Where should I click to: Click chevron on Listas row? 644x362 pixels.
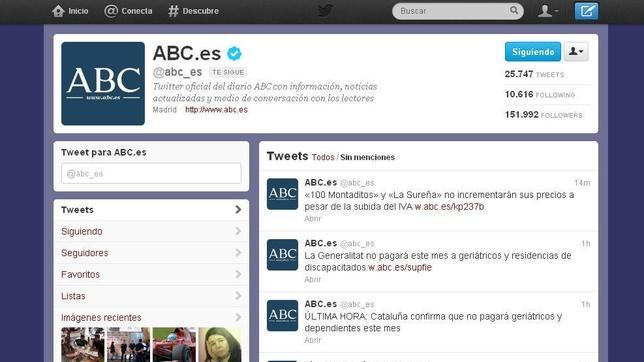pyautogui.click(x=238, y=296)
